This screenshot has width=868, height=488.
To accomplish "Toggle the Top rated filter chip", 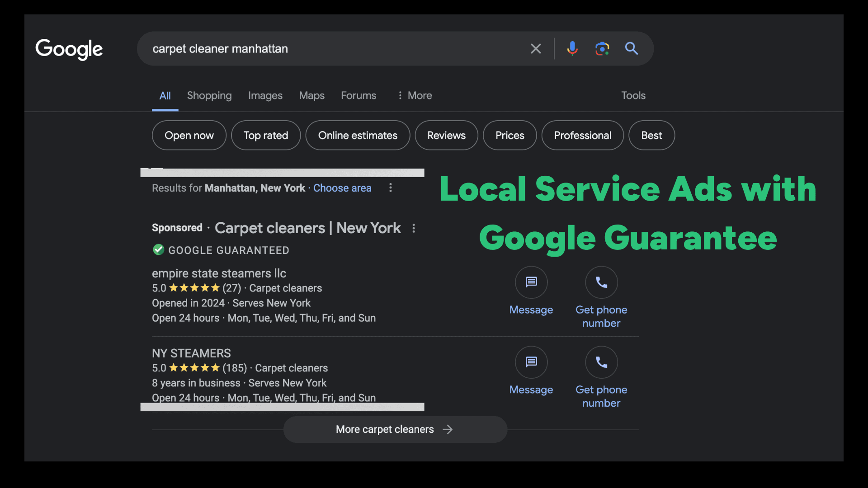I will click(x=266, y=135).
